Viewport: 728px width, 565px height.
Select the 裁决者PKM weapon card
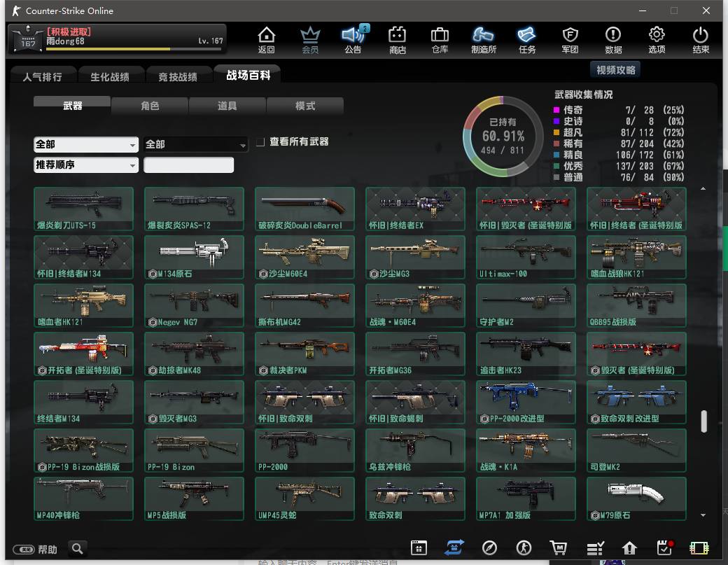(x=304, y=354)
